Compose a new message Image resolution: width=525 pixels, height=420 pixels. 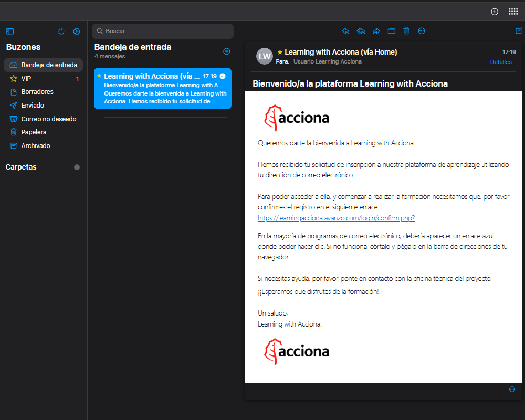click(x=519, y=31)
